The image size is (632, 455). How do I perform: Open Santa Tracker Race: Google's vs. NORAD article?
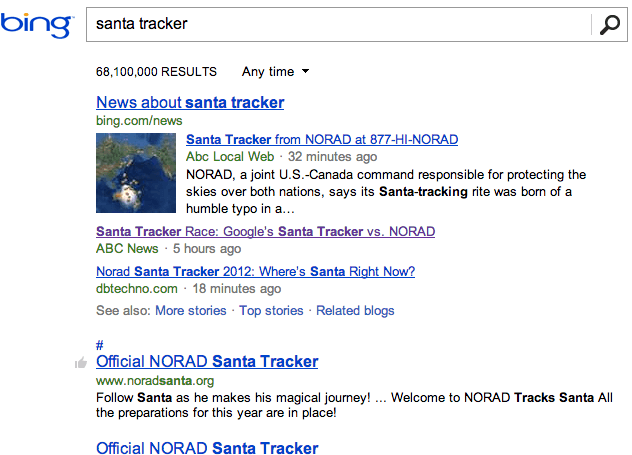(265, 231)
